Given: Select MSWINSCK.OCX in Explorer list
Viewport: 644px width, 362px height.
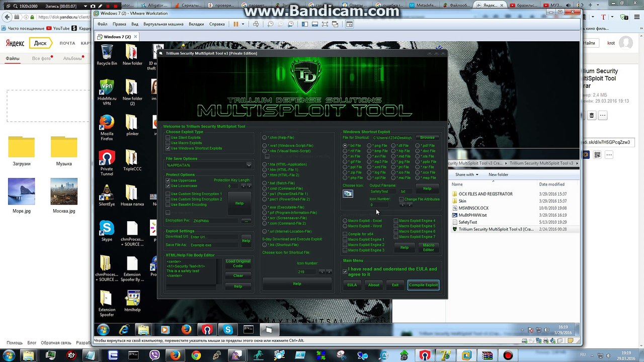Looking at the screenshot, I should coord(515,208).
